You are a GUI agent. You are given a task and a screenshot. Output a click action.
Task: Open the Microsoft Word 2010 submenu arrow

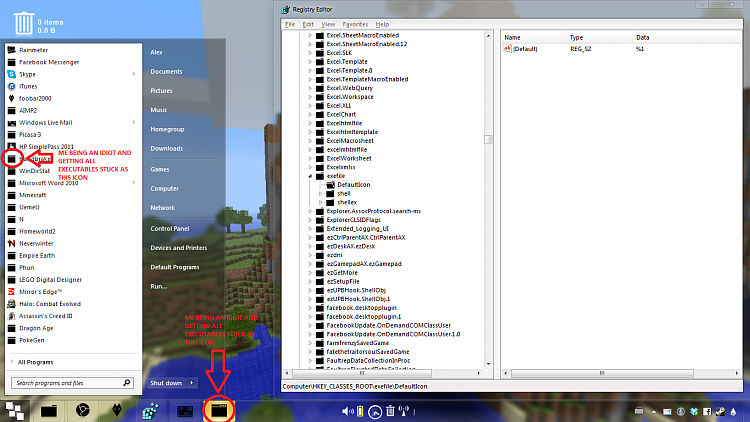click(x=134, y=183)
